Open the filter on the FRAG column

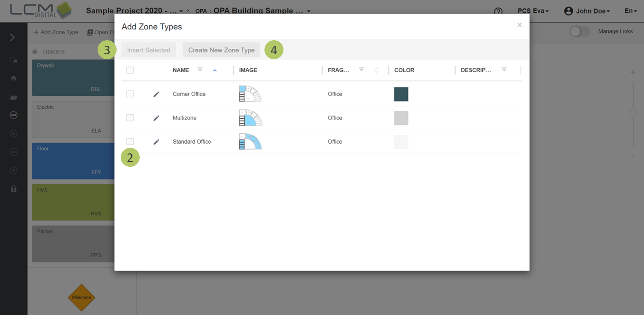(x=361, y=70)
